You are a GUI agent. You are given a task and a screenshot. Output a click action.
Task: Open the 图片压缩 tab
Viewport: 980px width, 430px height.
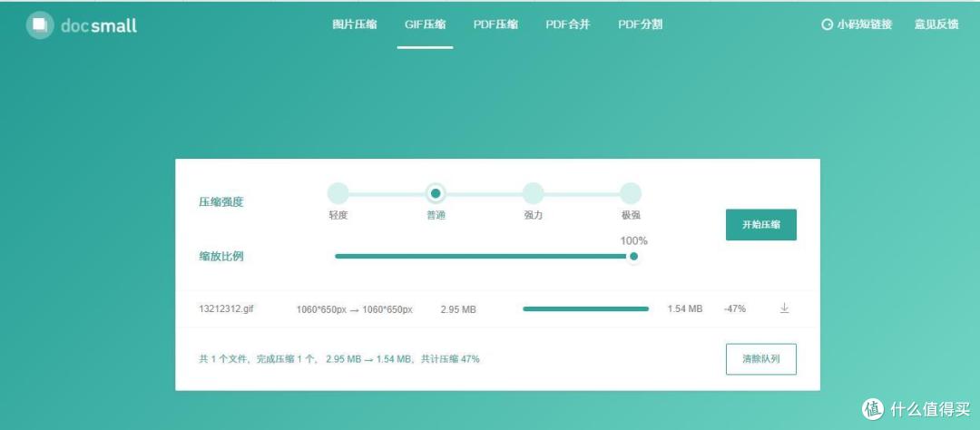(x=355, y=24)
